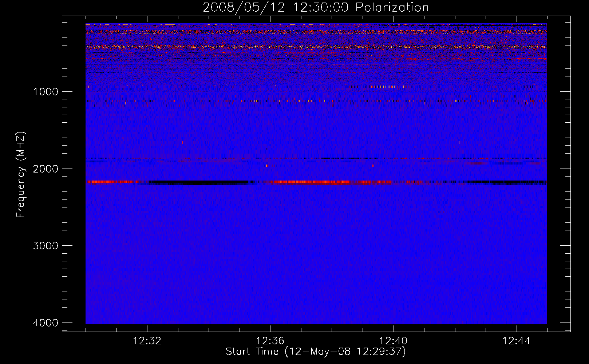Click the 12:36 time tick label

(x=270, y=341)
